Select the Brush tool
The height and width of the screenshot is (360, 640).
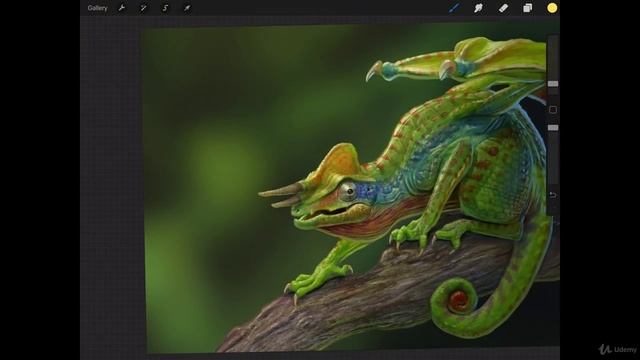point(454,8)
